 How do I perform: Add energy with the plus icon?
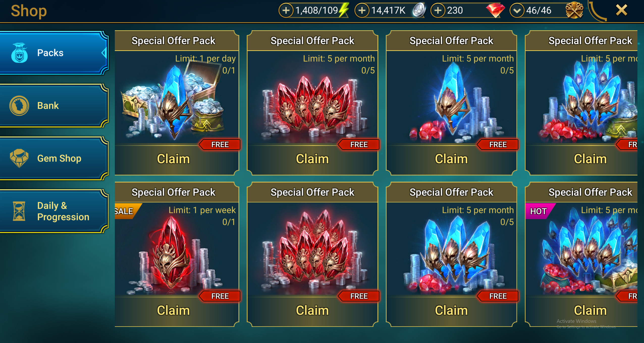pyautogui.click(x=286, y=11)
